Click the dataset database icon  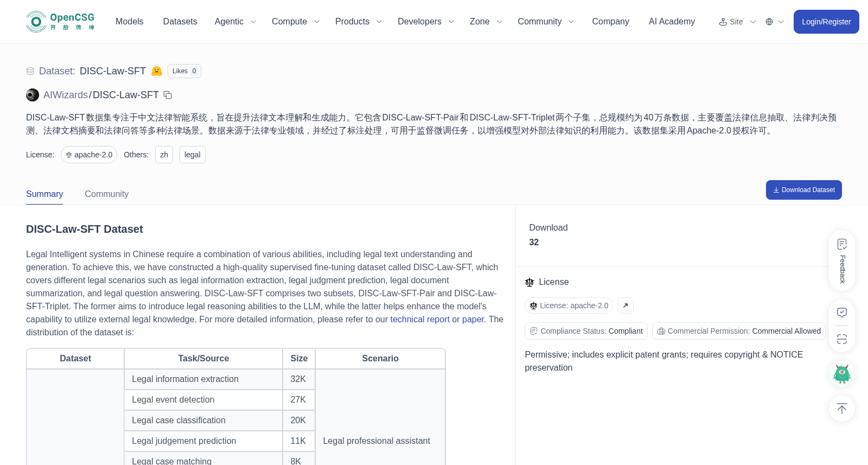click(x=30, y=71)
